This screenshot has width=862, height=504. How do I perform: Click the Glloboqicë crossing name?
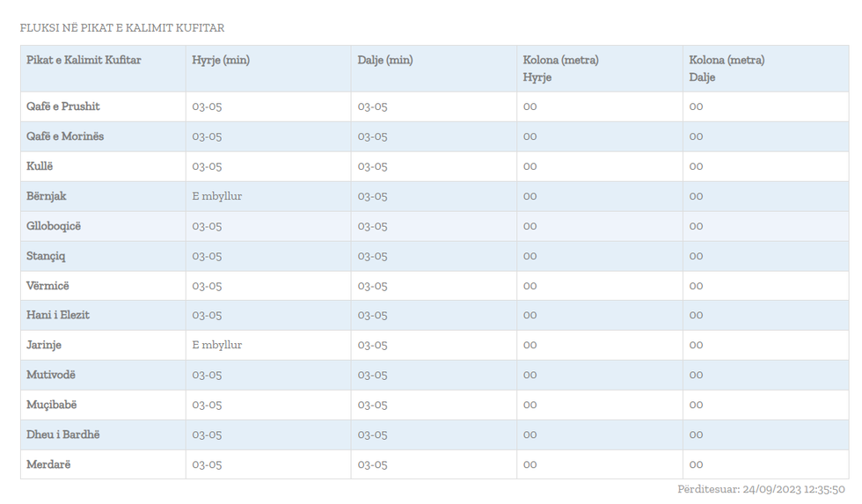(x=54, y=226)
